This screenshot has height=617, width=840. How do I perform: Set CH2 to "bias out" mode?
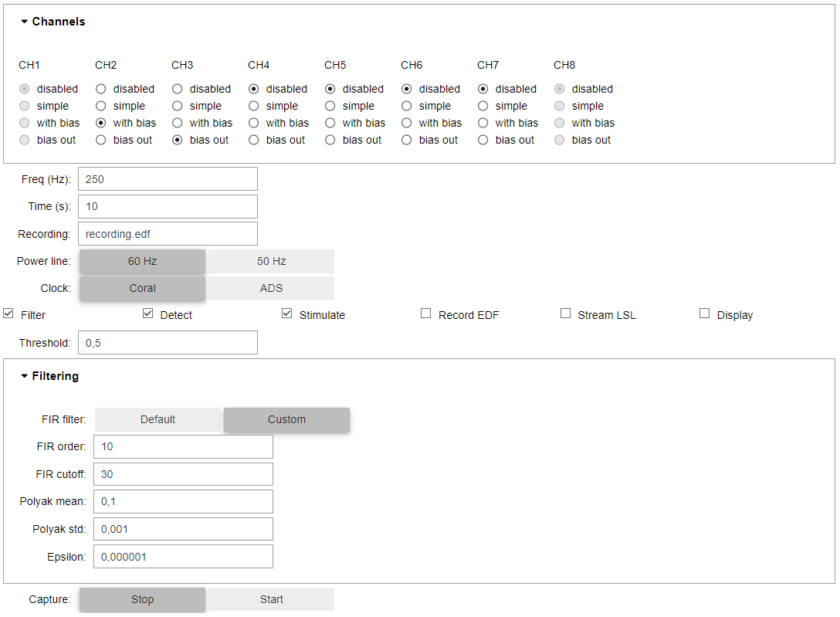coord(100,139)
